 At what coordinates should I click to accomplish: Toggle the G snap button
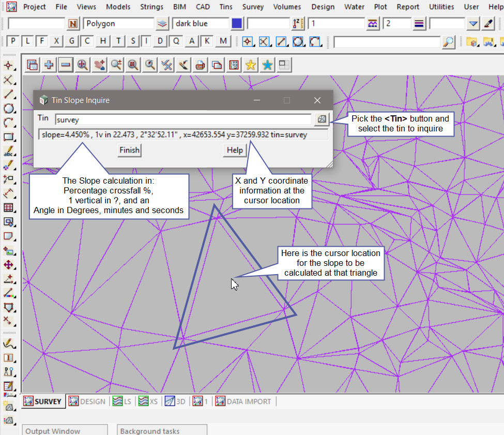[72, 41]
